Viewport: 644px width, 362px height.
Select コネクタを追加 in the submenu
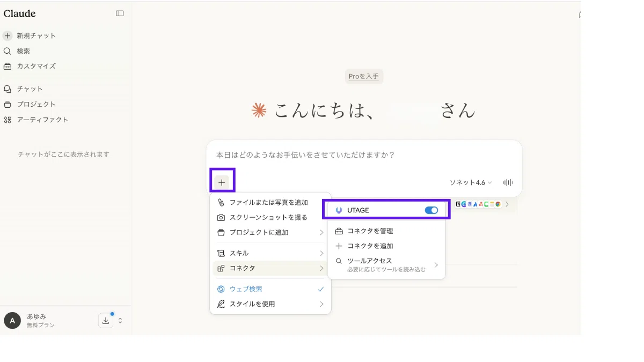pyautogui.click(x=370, y=246)
